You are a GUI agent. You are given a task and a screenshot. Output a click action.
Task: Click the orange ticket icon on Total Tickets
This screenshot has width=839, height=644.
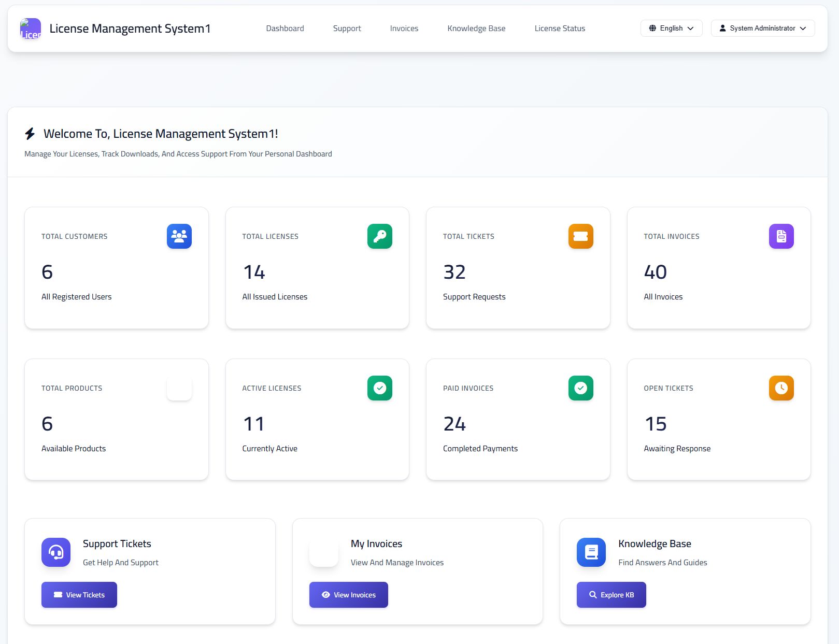point(580,236)
